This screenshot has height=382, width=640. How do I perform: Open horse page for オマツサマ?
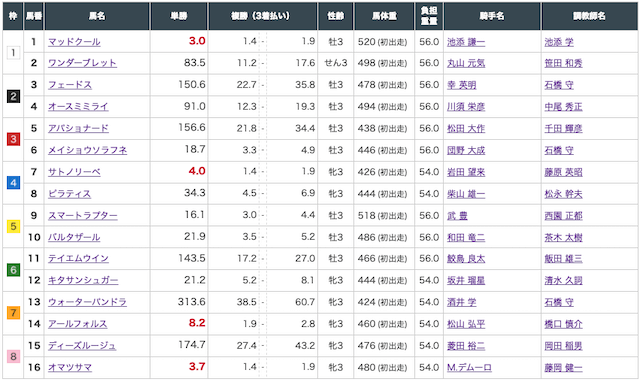click(x=70, y=367)
